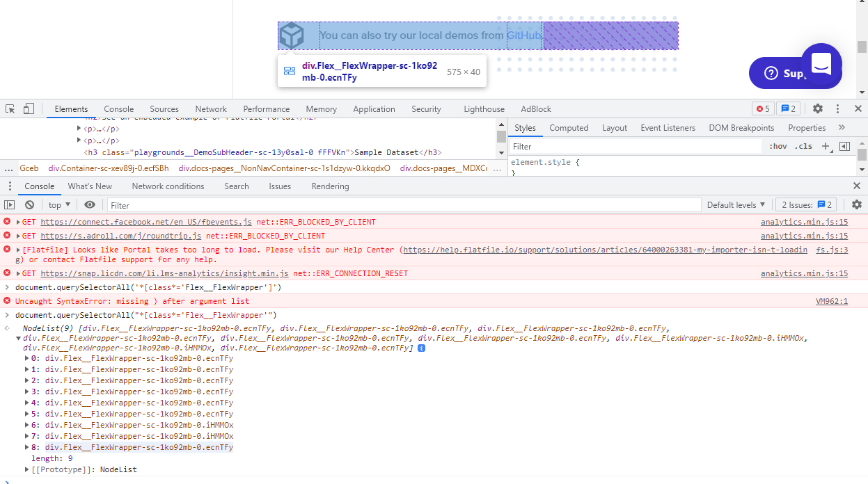Image resolution: width=868 pixels, height=484 pixels.
Task: Open the Memory tab
Action: 321,108
